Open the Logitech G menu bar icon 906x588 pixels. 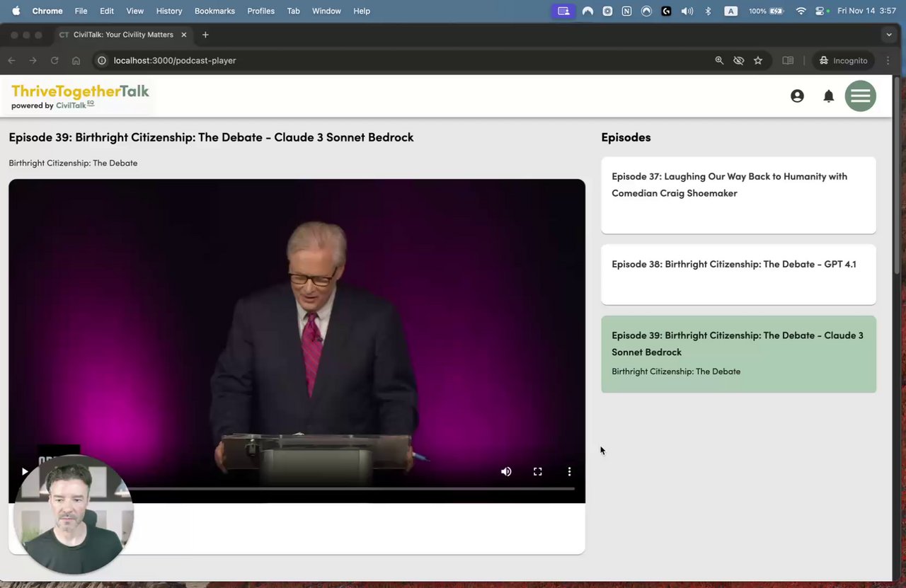[x=666, y=11]
